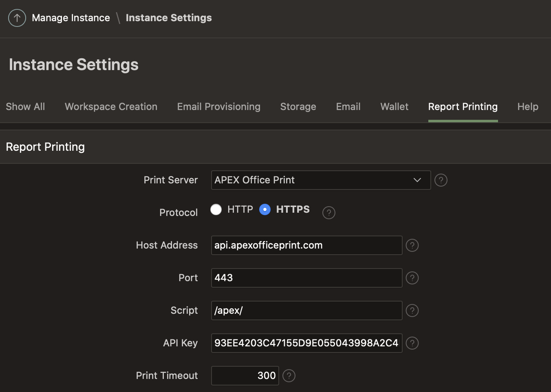Click the Show All tab
The width and height of the screenshot is (551, 392).
coord(25,107)
